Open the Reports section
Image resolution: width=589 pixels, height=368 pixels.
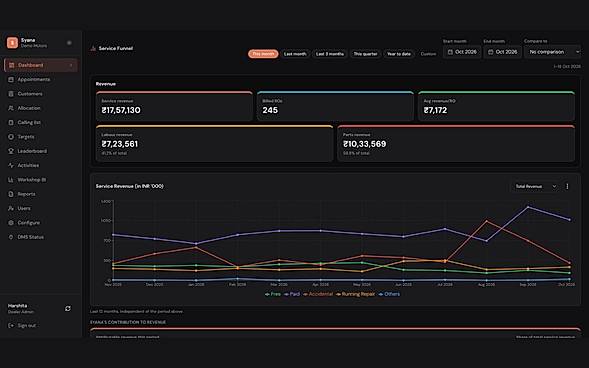click(x=41, y=194)
